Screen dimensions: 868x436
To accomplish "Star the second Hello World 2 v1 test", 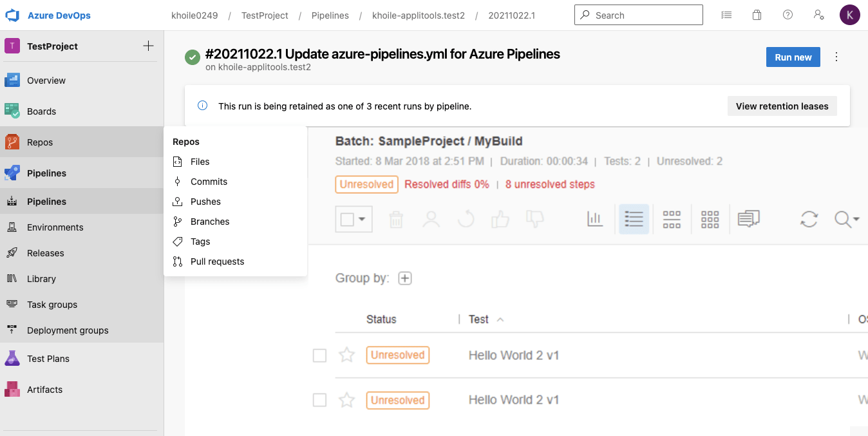I will [x=346, y=400].
